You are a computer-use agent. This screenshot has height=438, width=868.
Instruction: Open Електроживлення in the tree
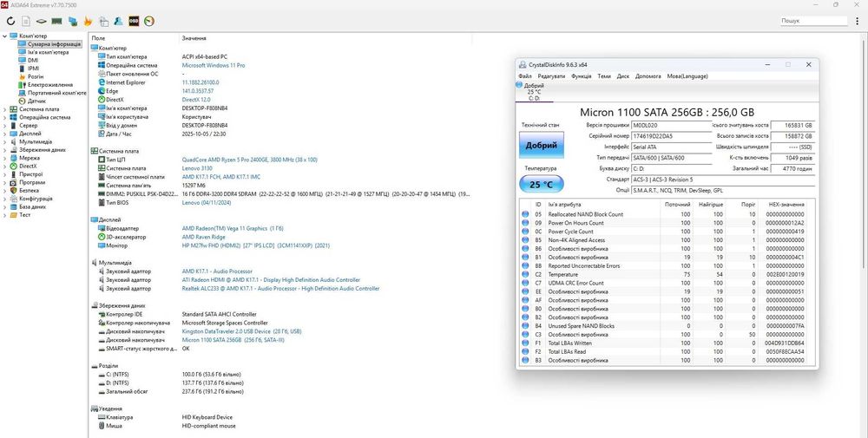click(49, 85)
